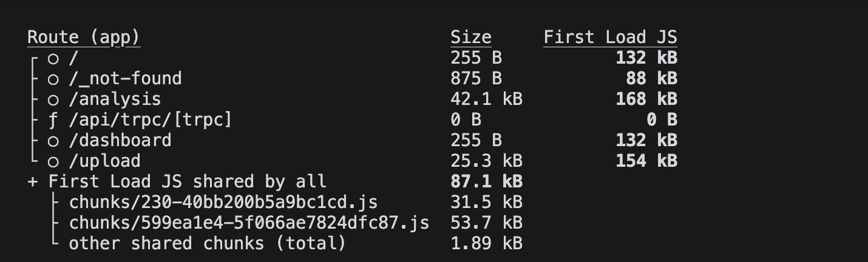Click the /api/trpc/[trpc] route path

click(151, 119)
